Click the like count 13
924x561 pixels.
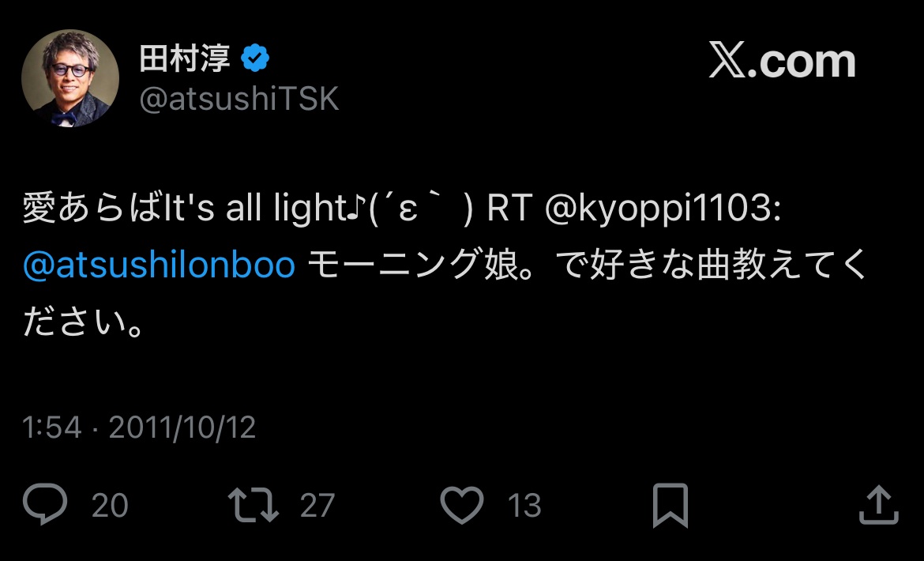(x=524, y=506)
